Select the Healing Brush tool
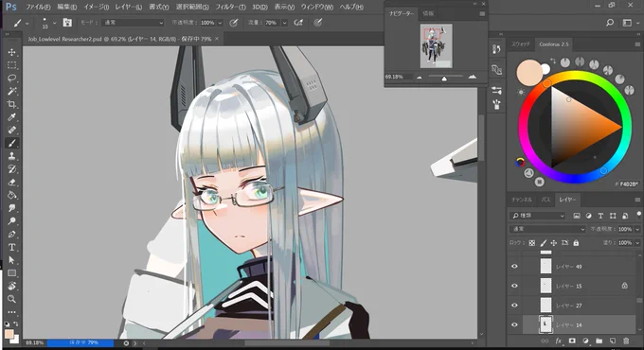 (x=11, y=131)
